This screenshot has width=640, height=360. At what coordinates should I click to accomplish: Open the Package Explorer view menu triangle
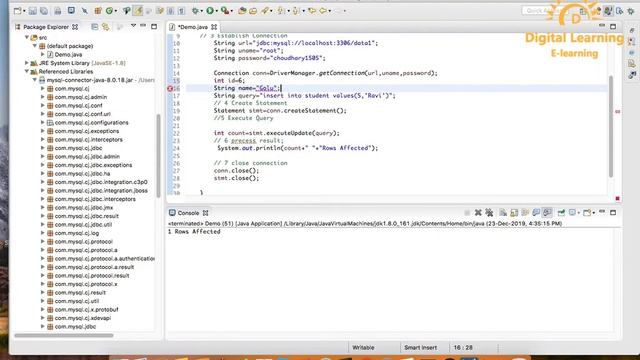[133, 26]
